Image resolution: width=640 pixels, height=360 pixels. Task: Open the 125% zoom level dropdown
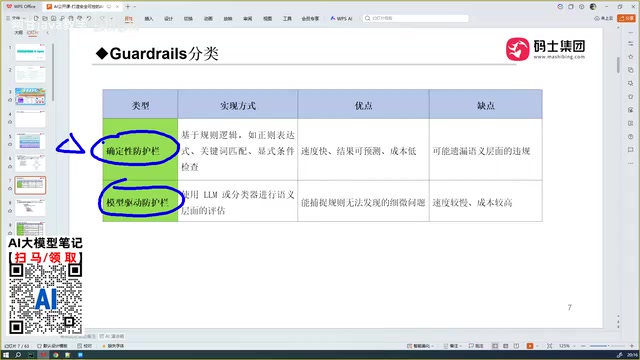[567, 346]
